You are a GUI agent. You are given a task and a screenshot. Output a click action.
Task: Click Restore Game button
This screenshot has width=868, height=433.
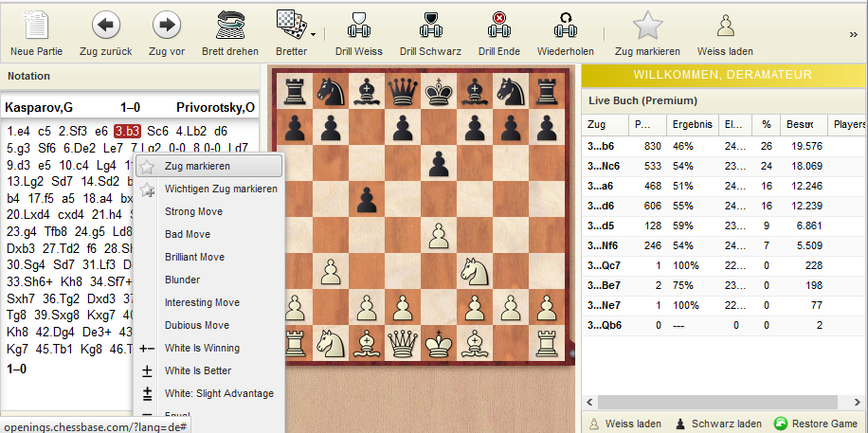pyautogui.click(x=816, y=424)
